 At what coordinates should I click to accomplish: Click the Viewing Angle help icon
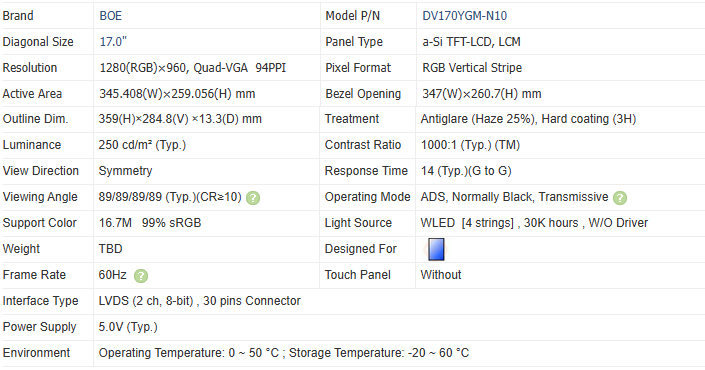click(253, 198)
